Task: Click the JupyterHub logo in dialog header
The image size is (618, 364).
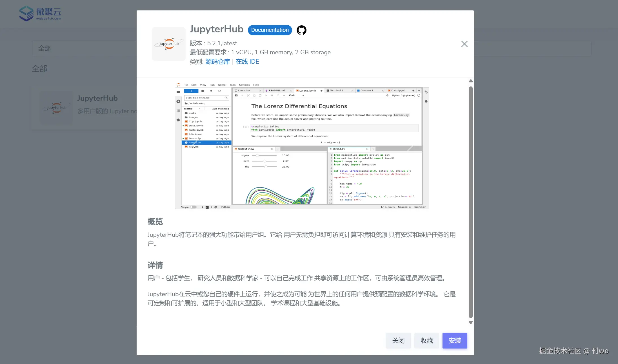Action: (169, 44)
